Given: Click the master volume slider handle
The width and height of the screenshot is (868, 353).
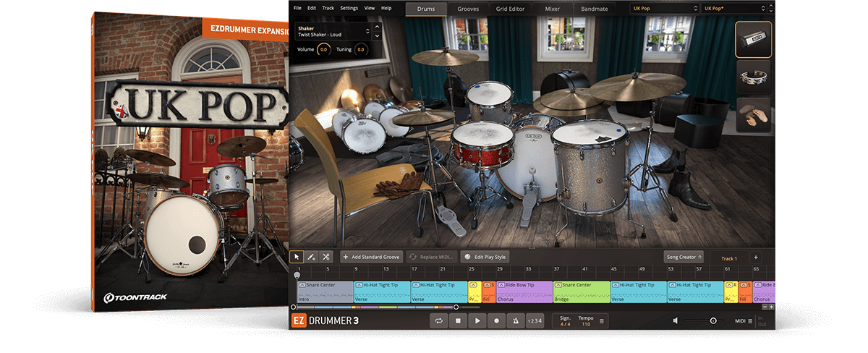Looking at the screenshot, I should click(x=713, y=320).
